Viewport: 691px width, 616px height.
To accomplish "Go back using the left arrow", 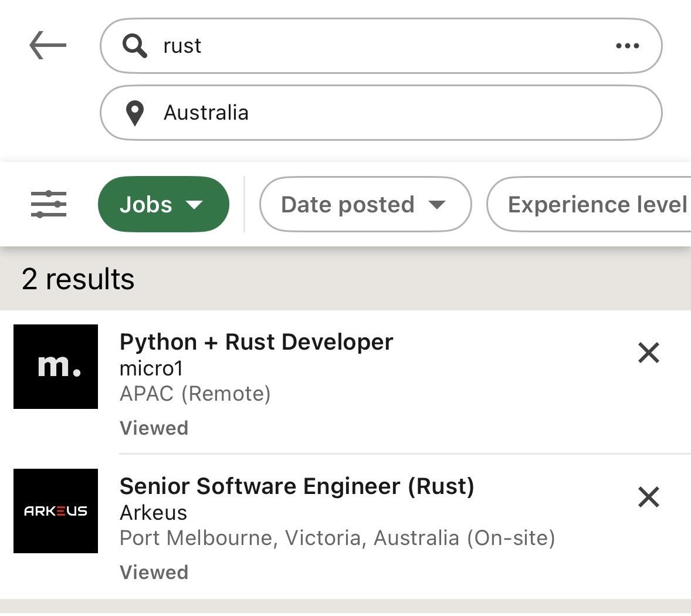I will click(48, 46).
